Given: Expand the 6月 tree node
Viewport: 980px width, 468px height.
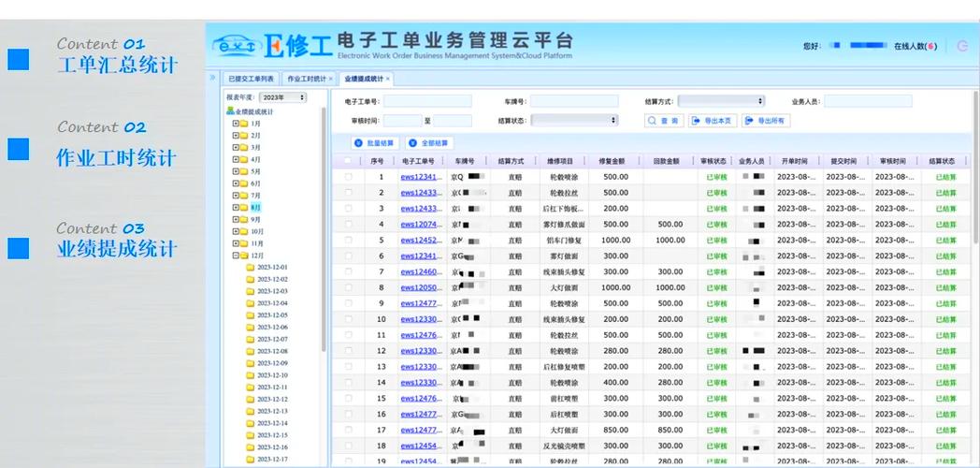Looking at the screenshot, I should click(236, 184).
